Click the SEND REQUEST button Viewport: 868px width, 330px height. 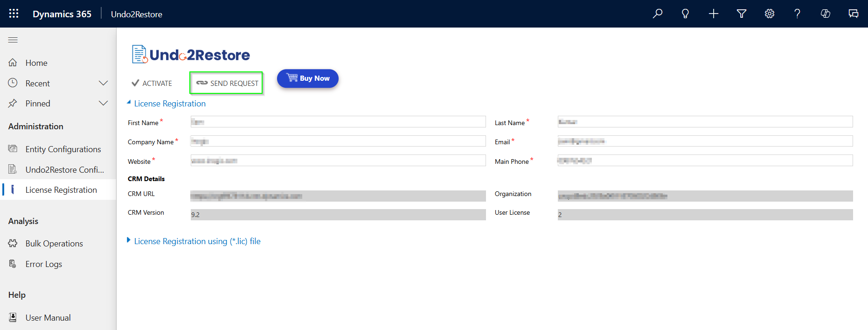227,83
